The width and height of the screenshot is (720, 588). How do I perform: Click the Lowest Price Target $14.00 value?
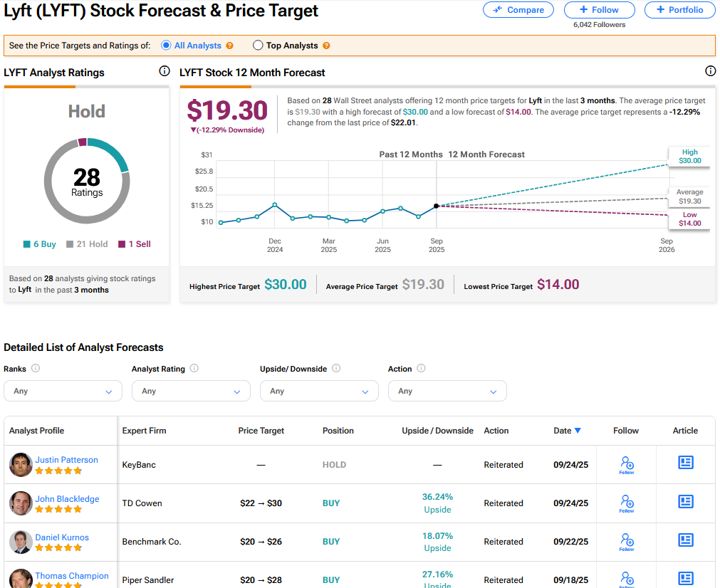(558, 285)
